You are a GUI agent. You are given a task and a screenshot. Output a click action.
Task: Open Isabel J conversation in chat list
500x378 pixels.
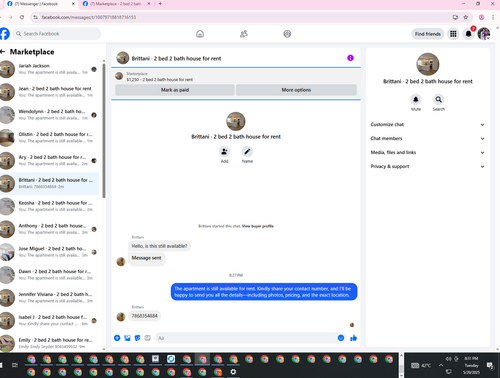(x=49, y=320)
